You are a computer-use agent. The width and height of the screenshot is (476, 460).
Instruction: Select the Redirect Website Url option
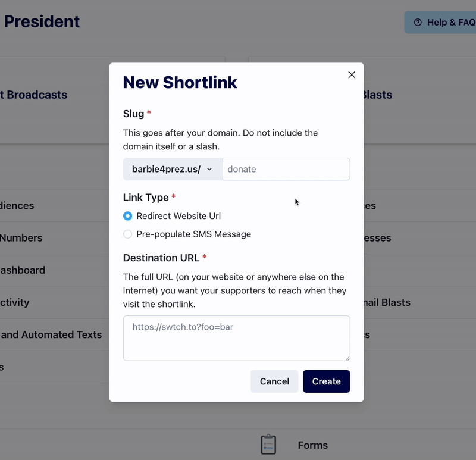click(x=127, y=217)
